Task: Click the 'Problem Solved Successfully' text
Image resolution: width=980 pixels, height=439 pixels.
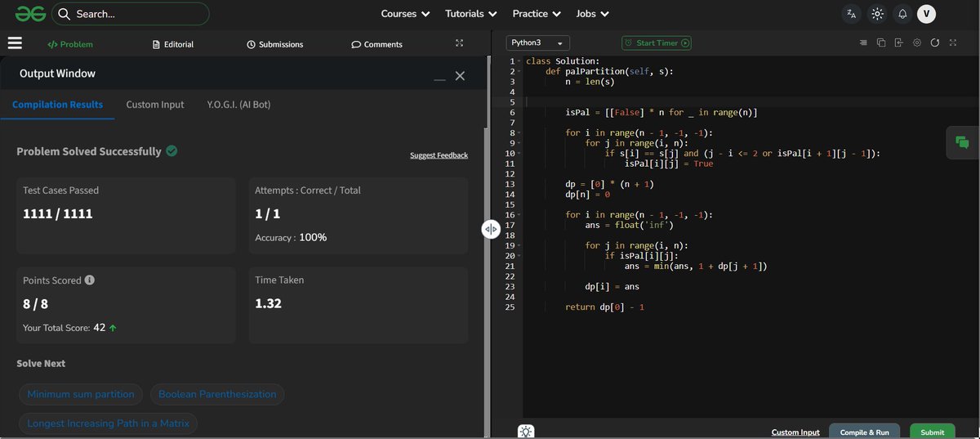Action: tap(89, 151)
